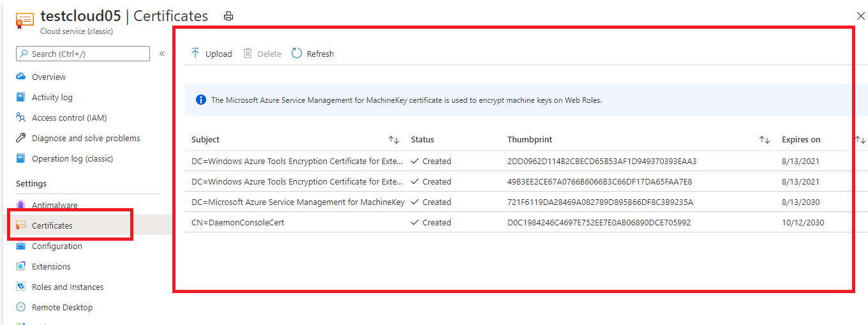Sort by Expires on column arrows

point(860,140)
